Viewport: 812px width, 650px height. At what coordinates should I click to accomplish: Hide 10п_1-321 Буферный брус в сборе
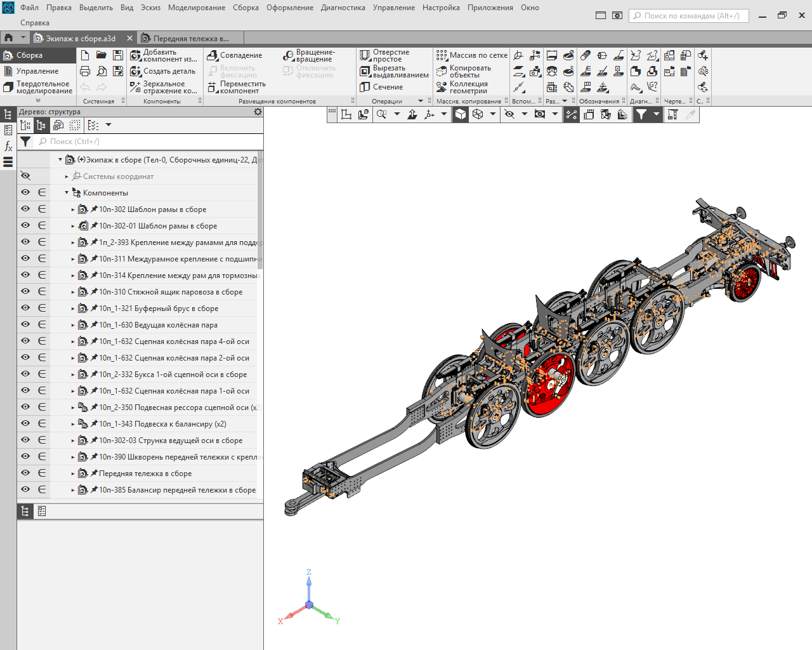coord(25,308)
